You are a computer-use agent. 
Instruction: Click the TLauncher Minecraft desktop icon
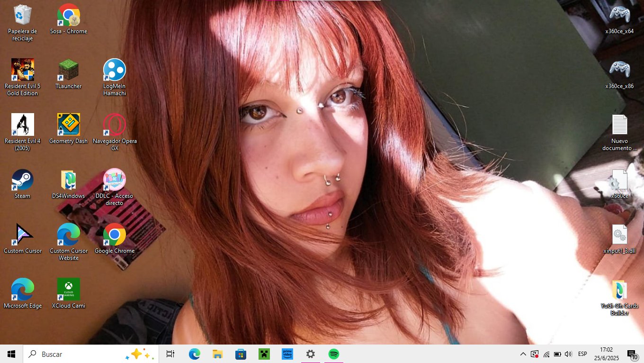click(x=68, y=70)
